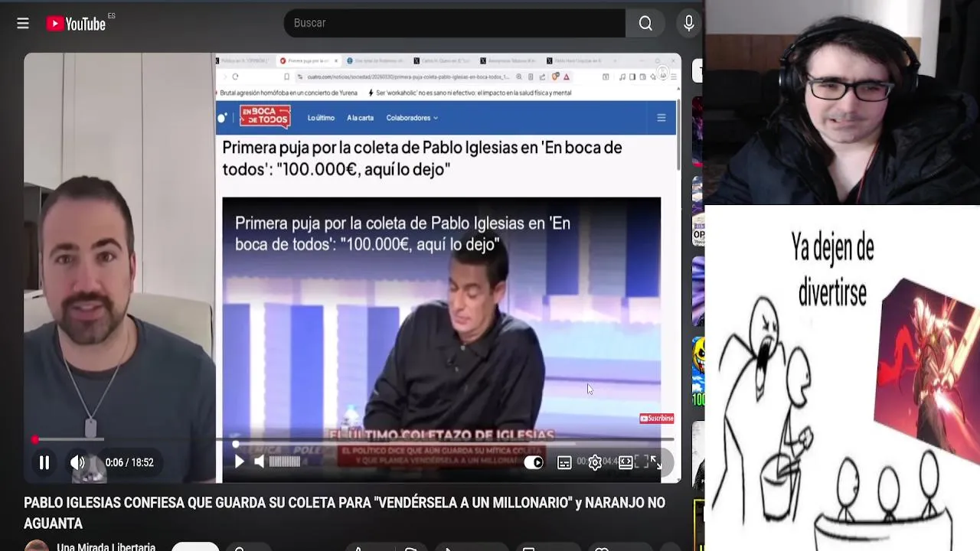980x551 pixels.
Task: Click the En Boca de Todos logo
Action: coord(265,116)
